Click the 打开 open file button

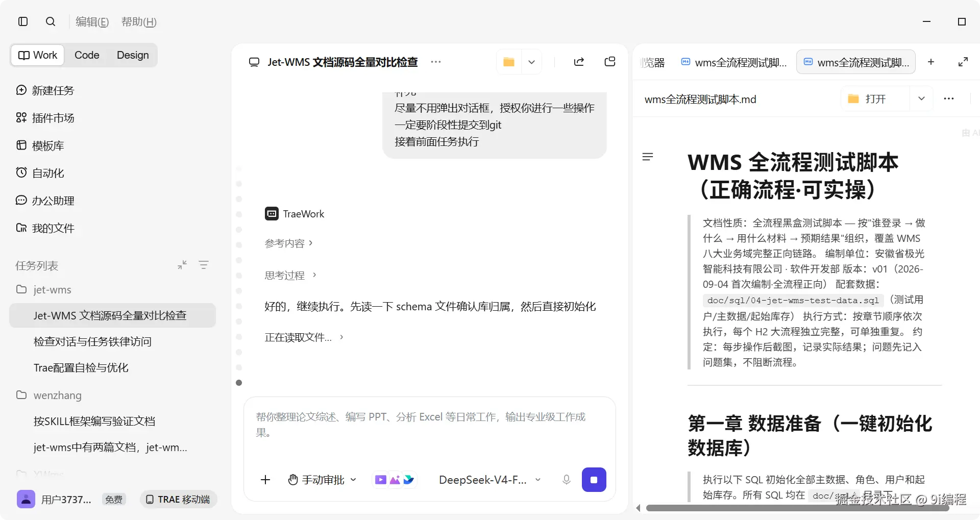[875, 98]
